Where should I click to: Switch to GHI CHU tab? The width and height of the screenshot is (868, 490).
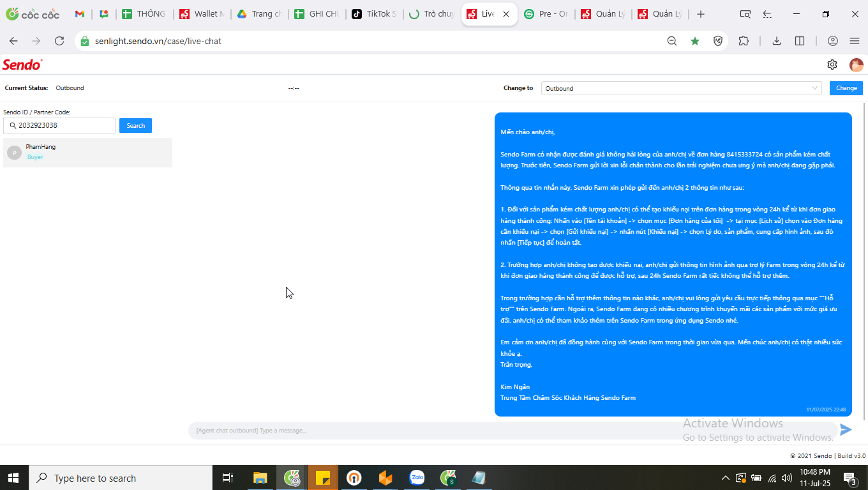pyautogui.click(x=317, y=14)
